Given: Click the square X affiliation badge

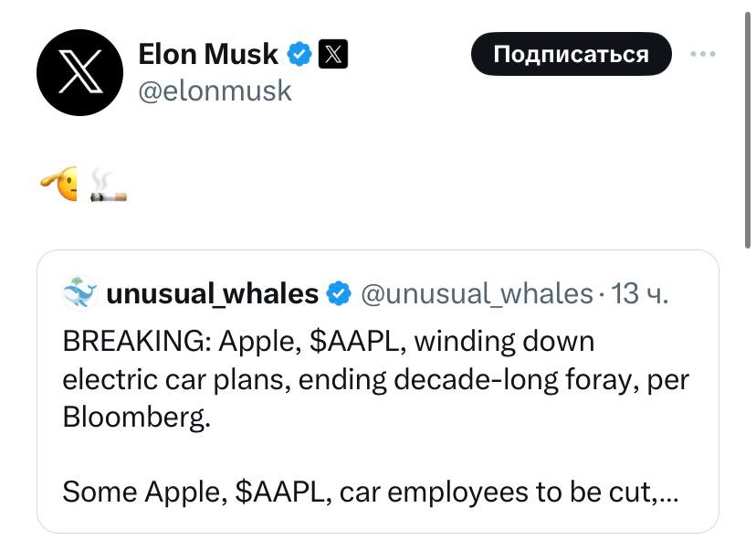Looking at the screenshot, I should [x=333, y=55].
